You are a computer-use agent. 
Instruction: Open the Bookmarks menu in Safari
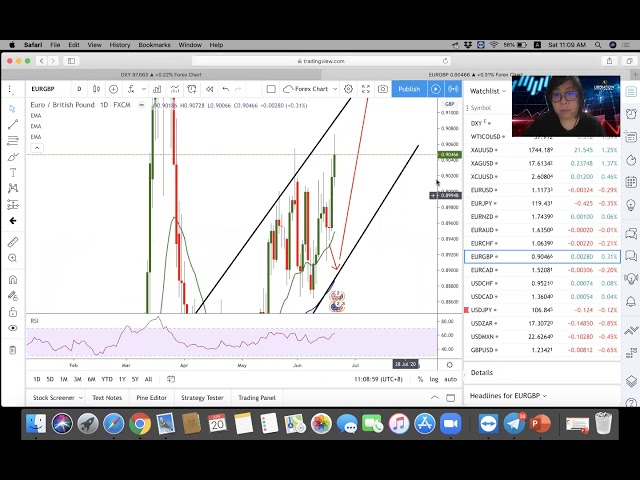(154, 45)
